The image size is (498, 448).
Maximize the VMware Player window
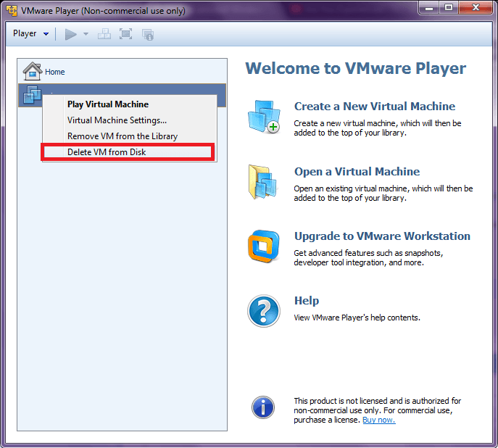[x=449, y=8]
